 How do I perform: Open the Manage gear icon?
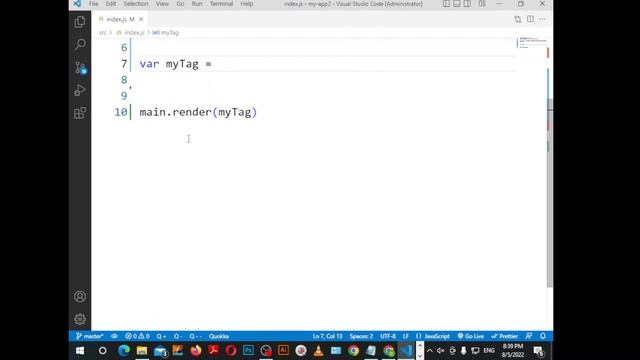(x=80, y=319)
